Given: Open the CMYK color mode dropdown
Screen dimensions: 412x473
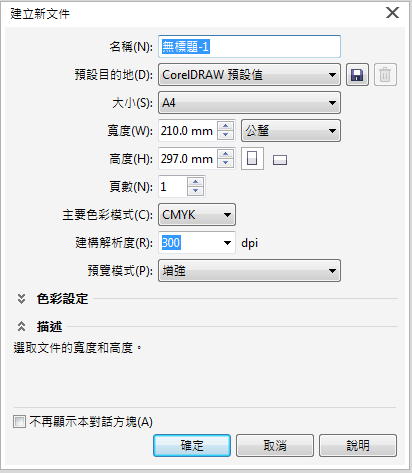Looking at the screenshot, I should click(197, 215).
